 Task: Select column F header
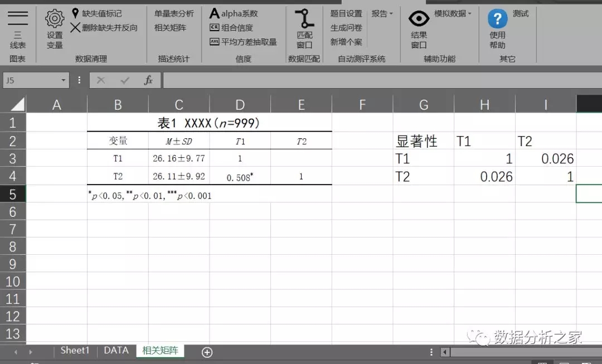(x=362, y=104)
